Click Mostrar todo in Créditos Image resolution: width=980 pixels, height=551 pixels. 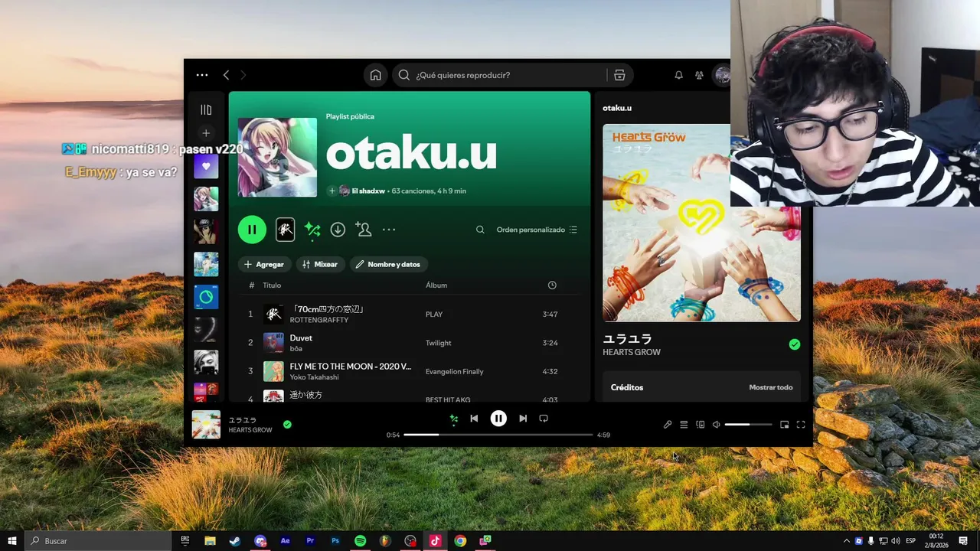771,387
